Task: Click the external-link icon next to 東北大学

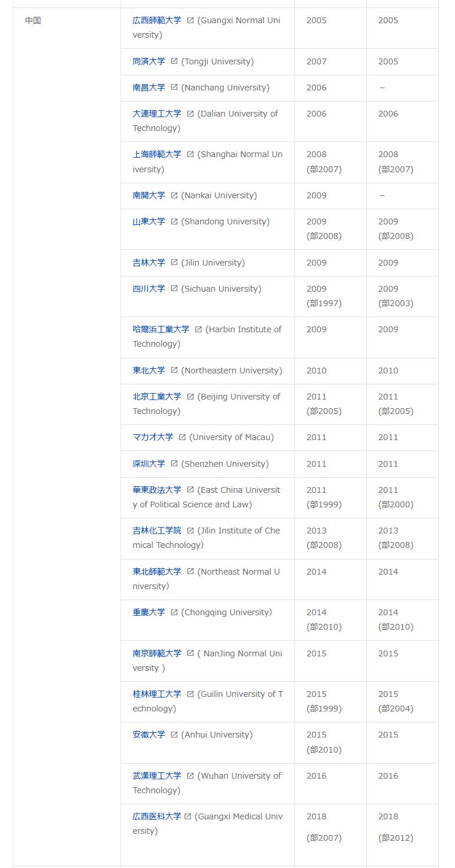Action: (x=174, y=371)
